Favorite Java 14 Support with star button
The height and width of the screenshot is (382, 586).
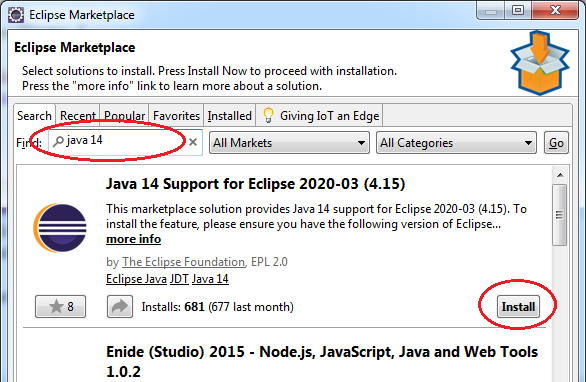[x=61, y=306]
